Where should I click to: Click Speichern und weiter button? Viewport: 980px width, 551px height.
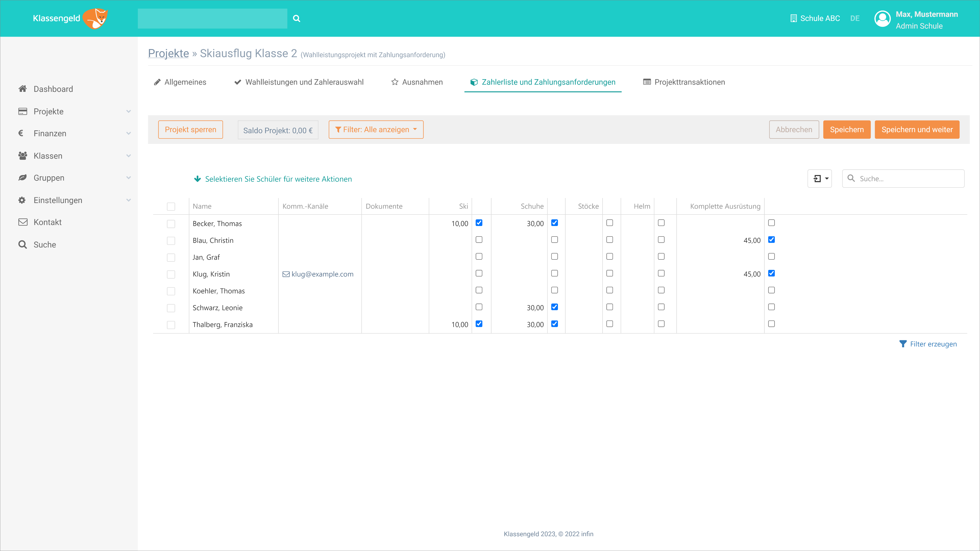(917, 130)
